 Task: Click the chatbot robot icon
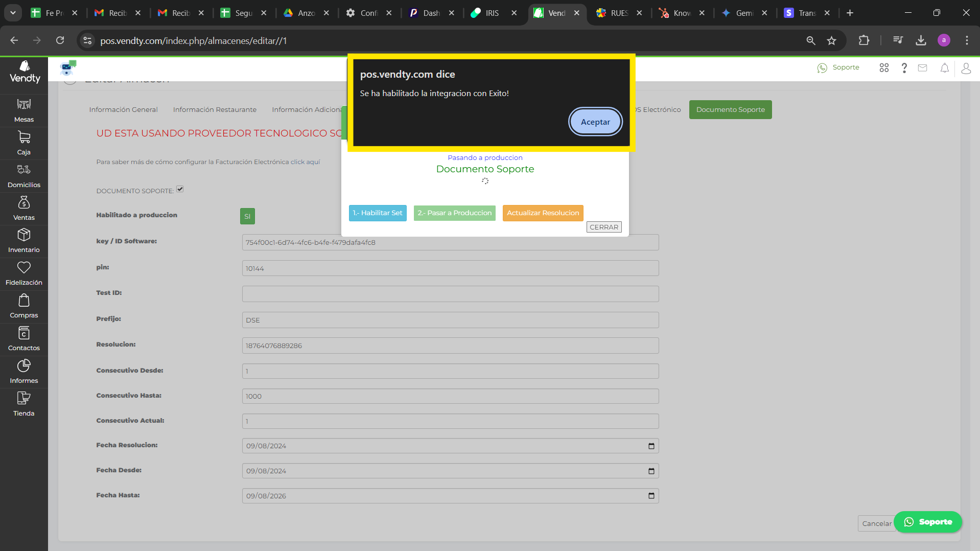point(68,67)
